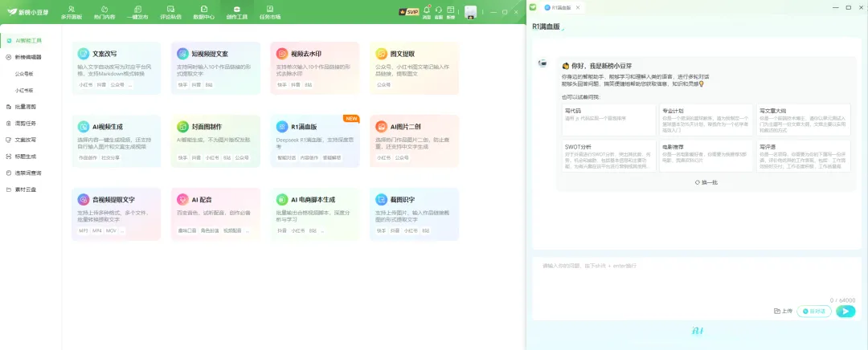
Task: Choose the 写文章大纲 prompt suggestion
Action: coord(803,120)
